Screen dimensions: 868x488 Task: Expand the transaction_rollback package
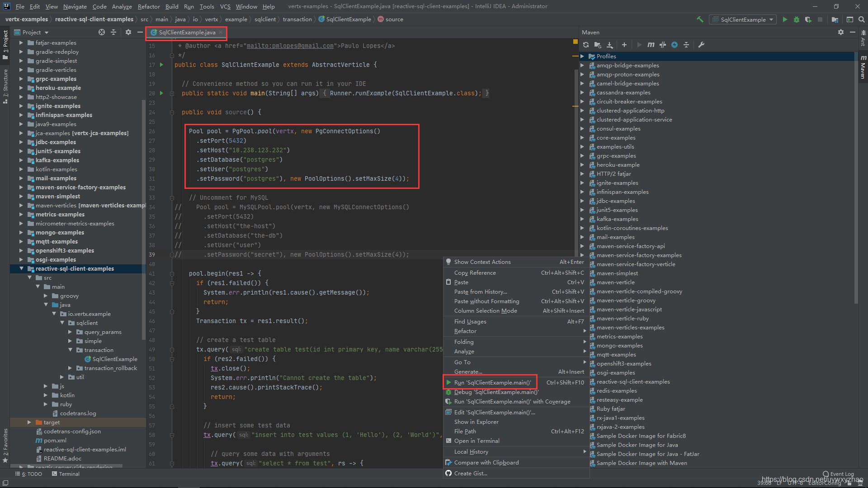(x=70, y=368)
